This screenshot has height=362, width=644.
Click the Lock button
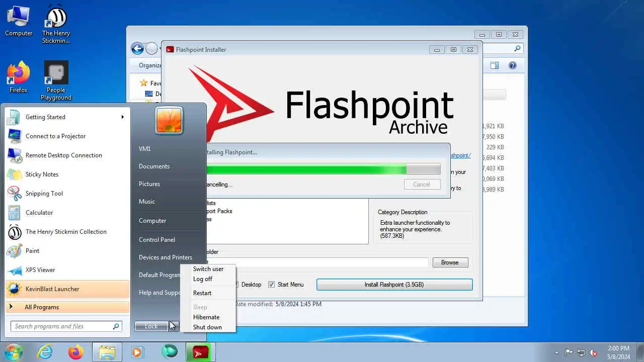[x=151, y=326]
